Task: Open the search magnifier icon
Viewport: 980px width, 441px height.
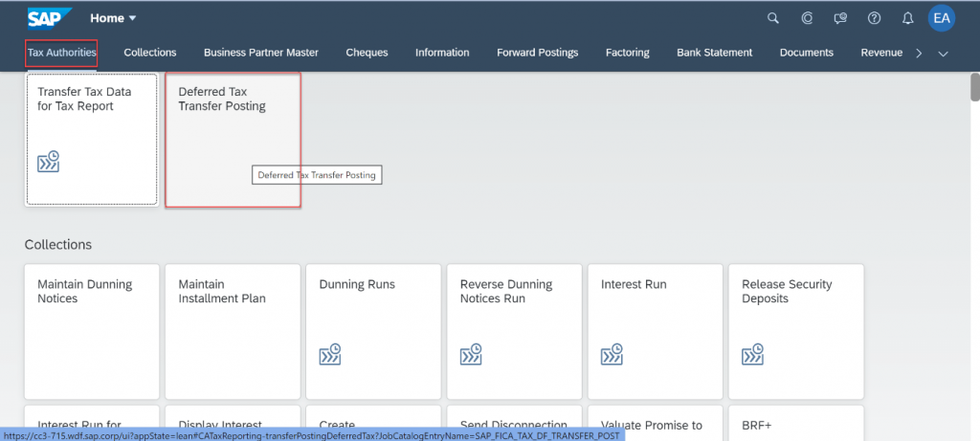Action: pyautogui.click(x=773, y=18)
